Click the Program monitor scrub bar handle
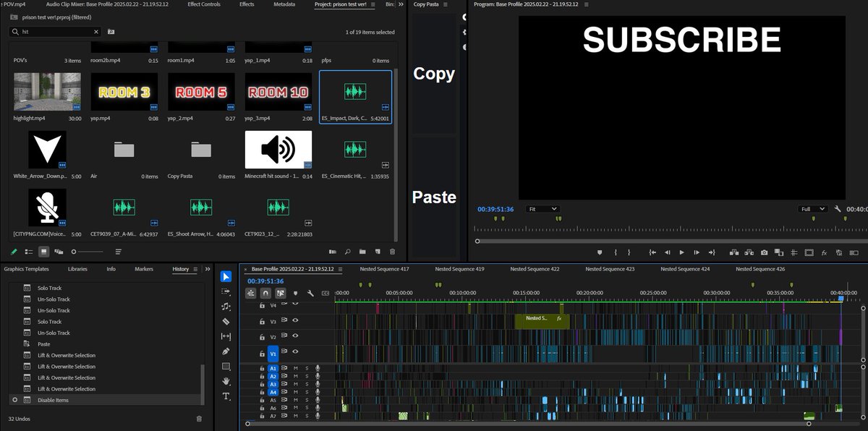This screenshot has width=868, height=431. [477, 241]
